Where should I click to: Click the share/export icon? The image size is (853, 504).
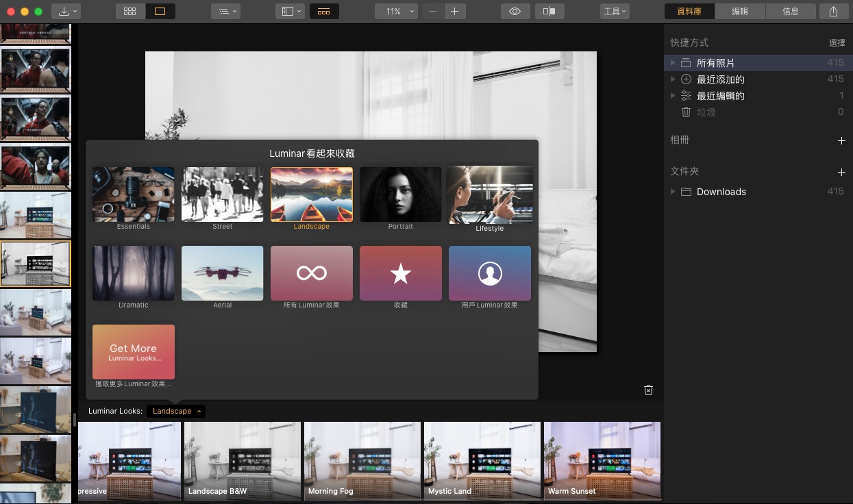click(x=833, y=12)
